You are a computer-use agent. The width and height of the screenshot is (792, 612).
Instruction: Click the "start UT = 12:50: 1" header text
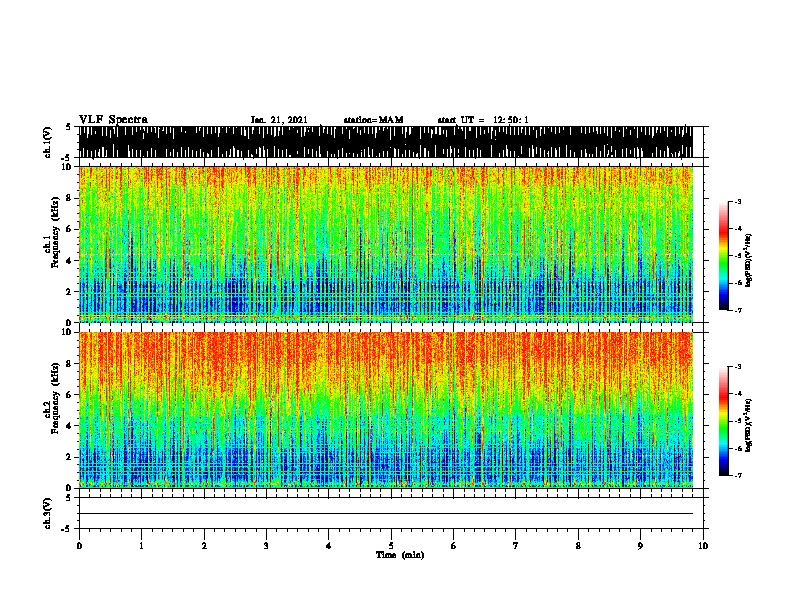pyautogui.click(x=483, y=120)
